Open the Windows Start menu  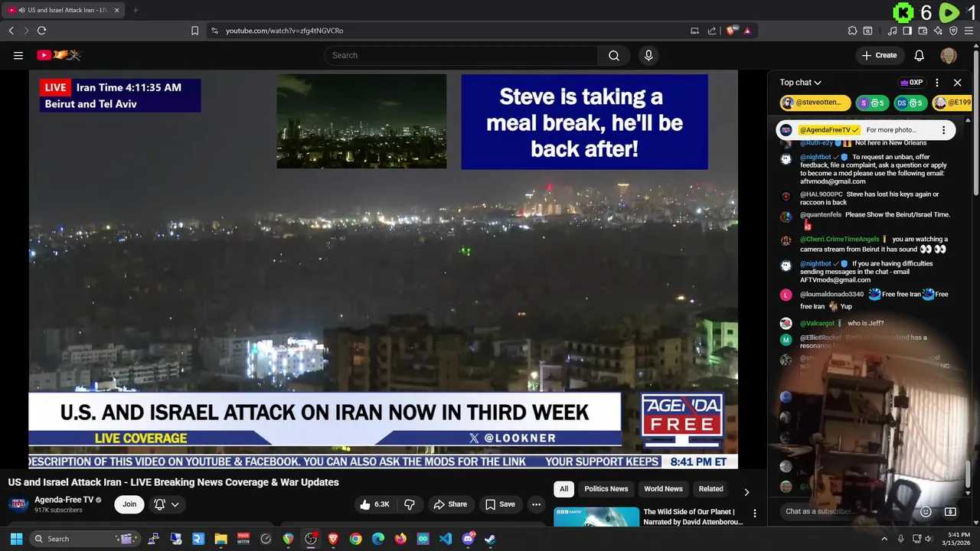(x=16, y=539)
